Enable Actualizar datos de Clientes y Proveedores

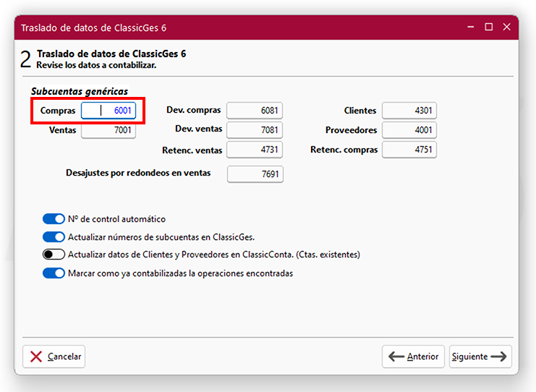pos(54,255)
